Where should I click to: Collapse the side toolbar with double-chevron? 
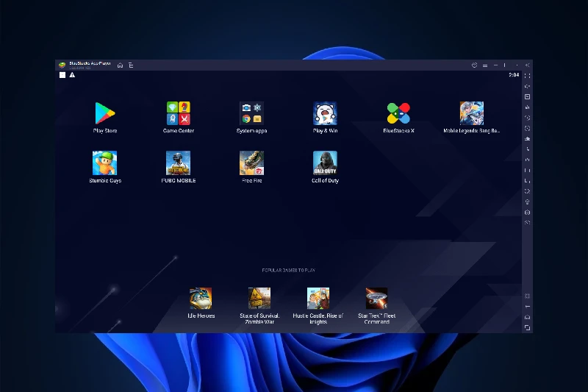(527, 65)
